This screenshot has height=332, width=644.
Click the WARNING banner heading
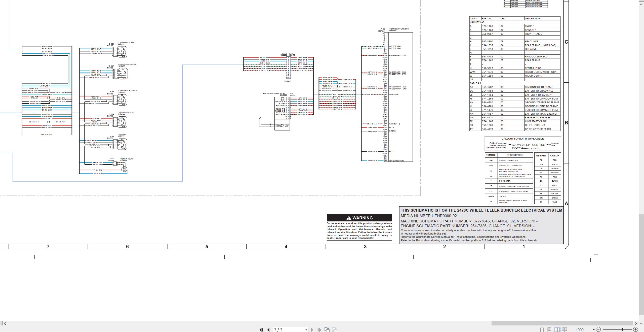click(359, 218)
